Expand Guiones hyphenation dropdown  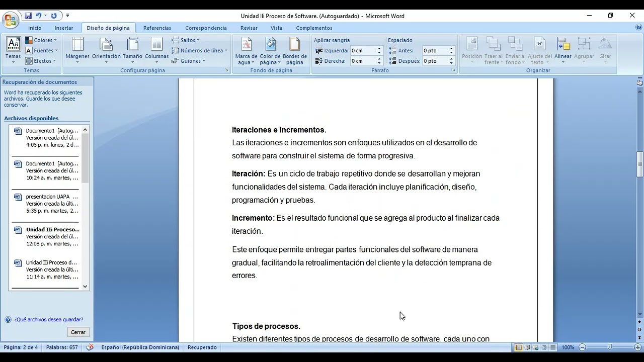pos(188,61)
